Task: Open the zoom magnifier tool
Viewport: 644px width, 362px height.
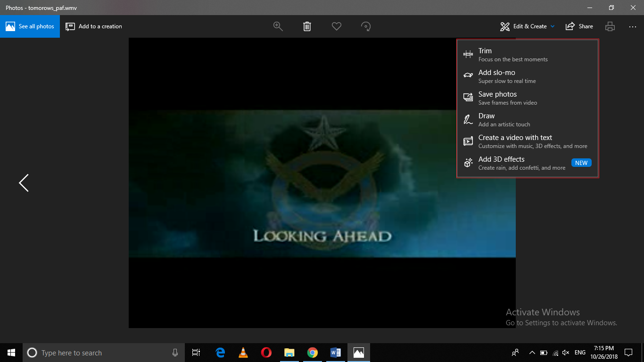Action: (x=278, y=26)
